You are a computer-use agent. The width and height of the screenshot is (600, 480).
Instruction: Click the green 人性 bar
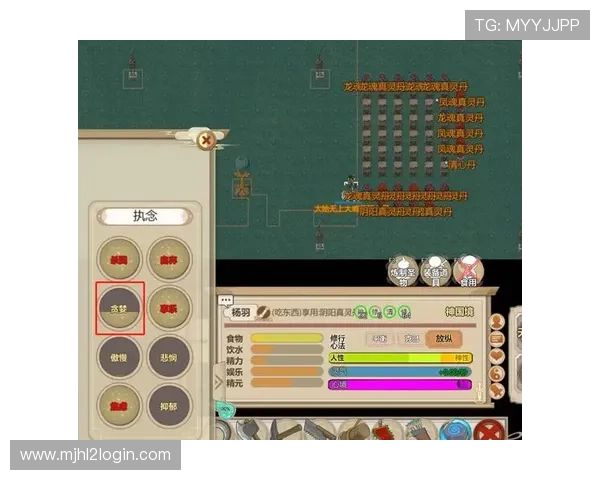click(x=401, y=358)
